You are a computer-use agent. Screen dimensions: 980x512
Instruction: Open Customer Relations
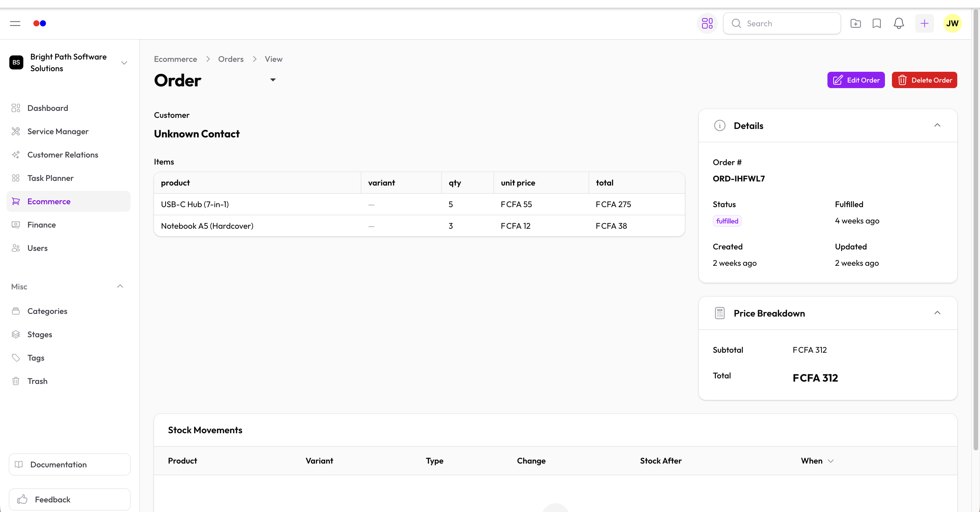[69, 155]
